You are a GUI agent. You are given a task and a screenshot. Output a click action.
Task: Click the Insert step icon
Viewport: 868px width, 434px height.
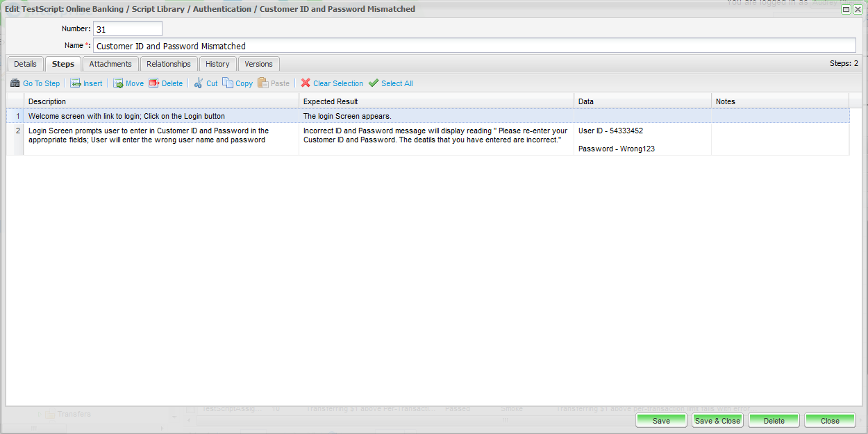pyautogui.click(x=76, y=83)
